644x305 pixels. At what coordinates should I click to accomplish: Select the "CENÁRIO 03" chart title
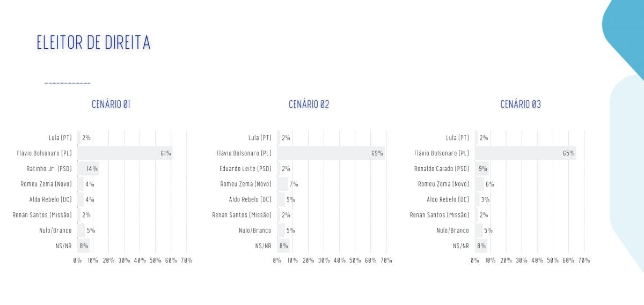(521, 105)
